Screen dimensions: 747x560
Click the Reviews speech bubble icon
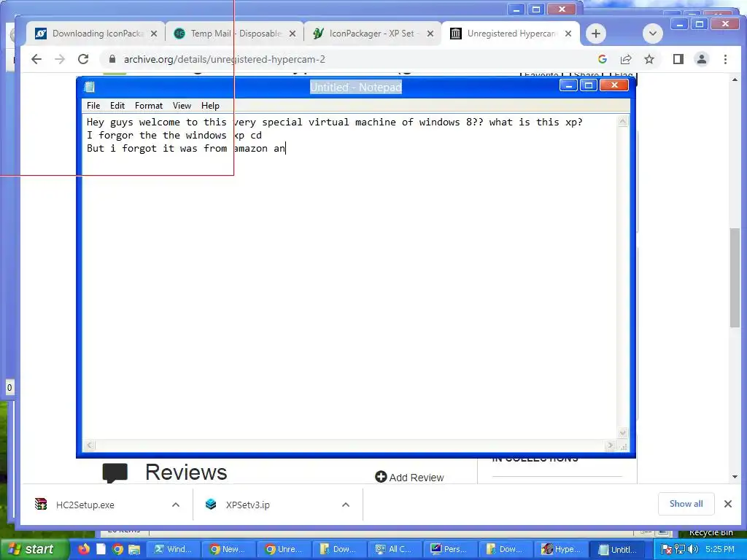[x=115, y=472]
